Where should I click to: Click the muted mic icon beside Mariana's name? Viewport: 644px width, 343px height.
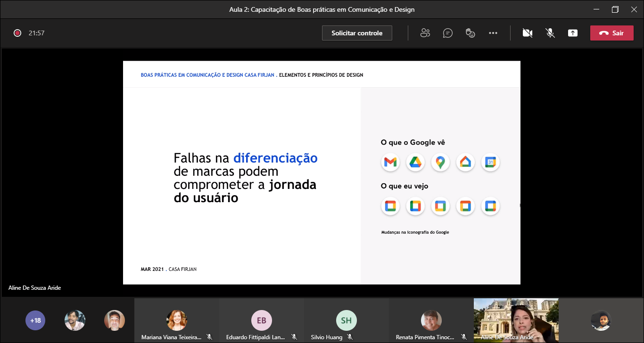point(209,337)
